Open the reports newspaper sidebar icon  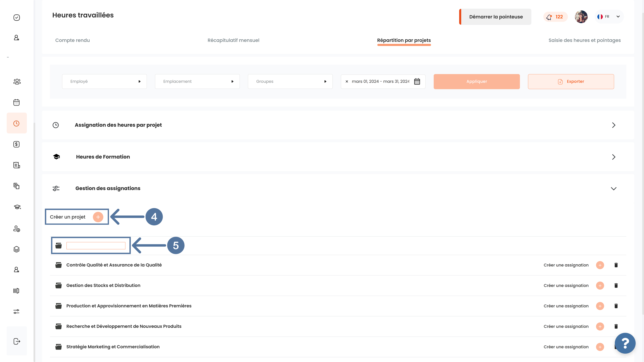coord(17,165)
